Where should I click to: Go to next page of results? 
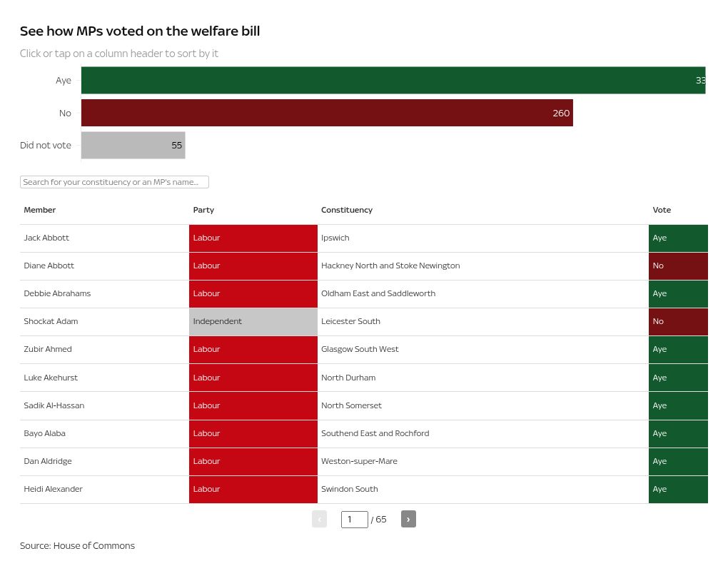408,519
